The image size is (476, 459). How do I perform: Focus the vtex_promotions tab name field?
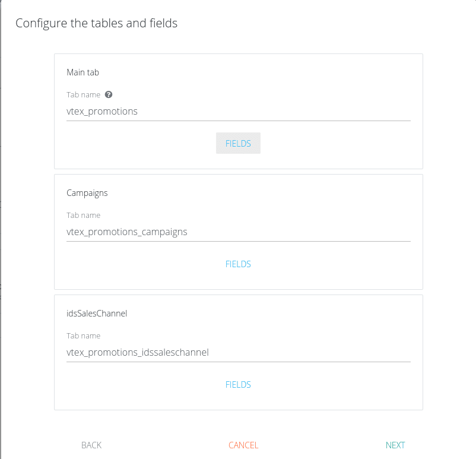click(x=237, y=111)
